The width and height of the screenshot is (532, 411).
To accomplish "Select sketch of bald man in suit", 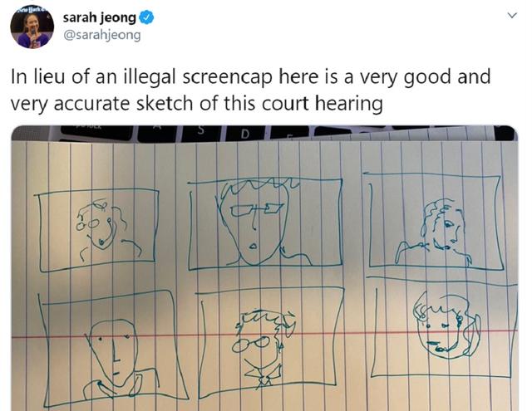I will coord(112,349).
